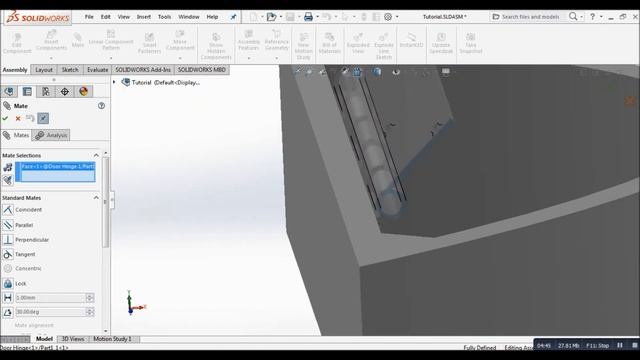This screenshot has height=360, width=640.
Task: Click the Open document icon
Action: (271, 17)
